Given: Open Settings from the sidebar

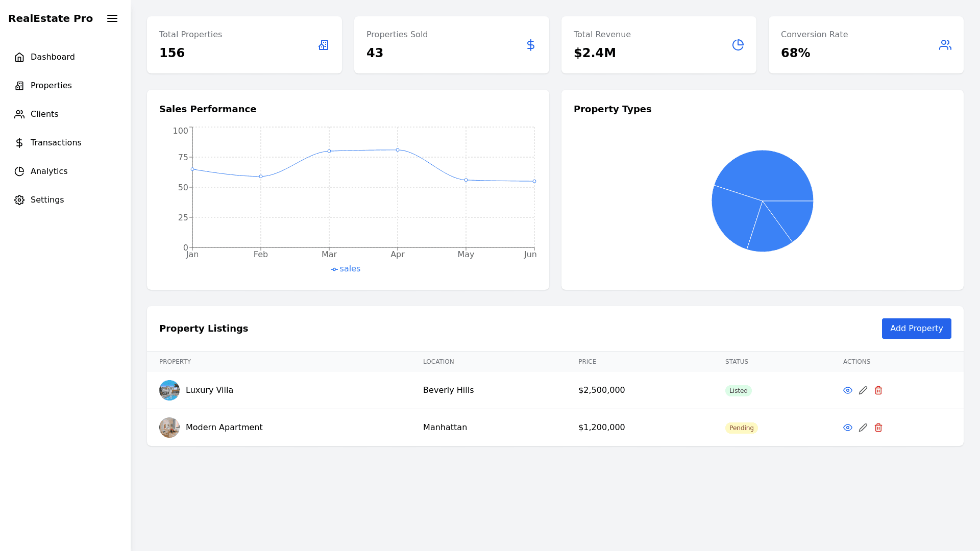Looking at the screenshot, I should 47,200.
